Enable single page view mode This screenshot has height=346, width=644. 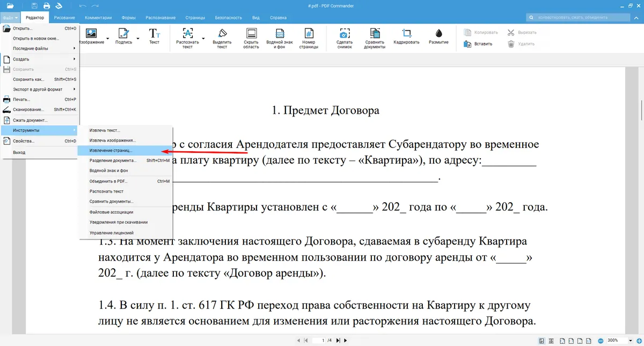coord(541,341)
